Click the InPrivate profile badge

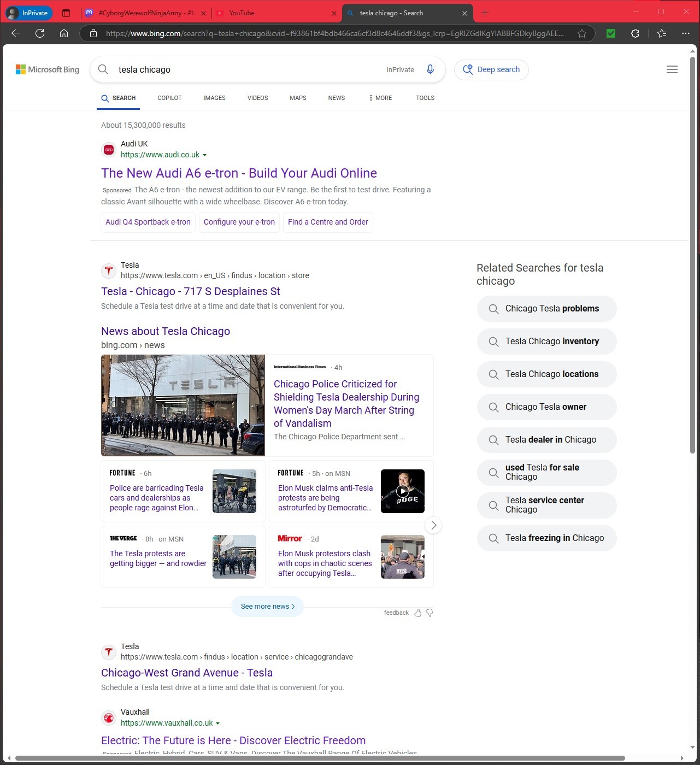point(28,13)
